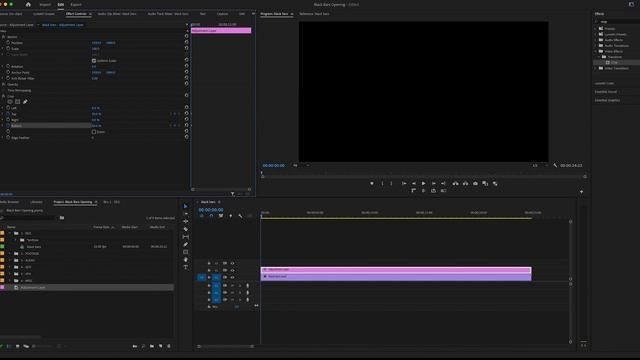Click timeline playhead timecode field
The height and width of the screenshot is (360, 640).
[211, 209]
